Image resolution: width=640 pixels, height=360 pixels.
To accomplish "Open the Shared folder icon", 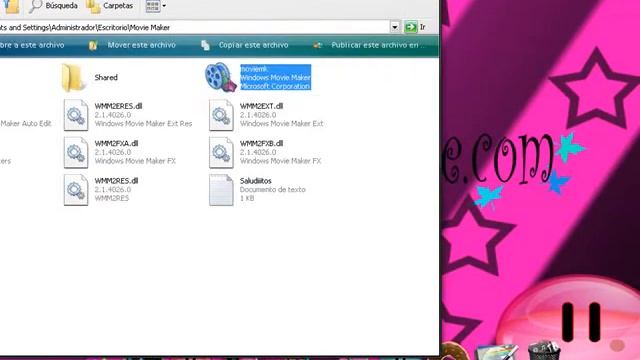I will pos(73,78).
